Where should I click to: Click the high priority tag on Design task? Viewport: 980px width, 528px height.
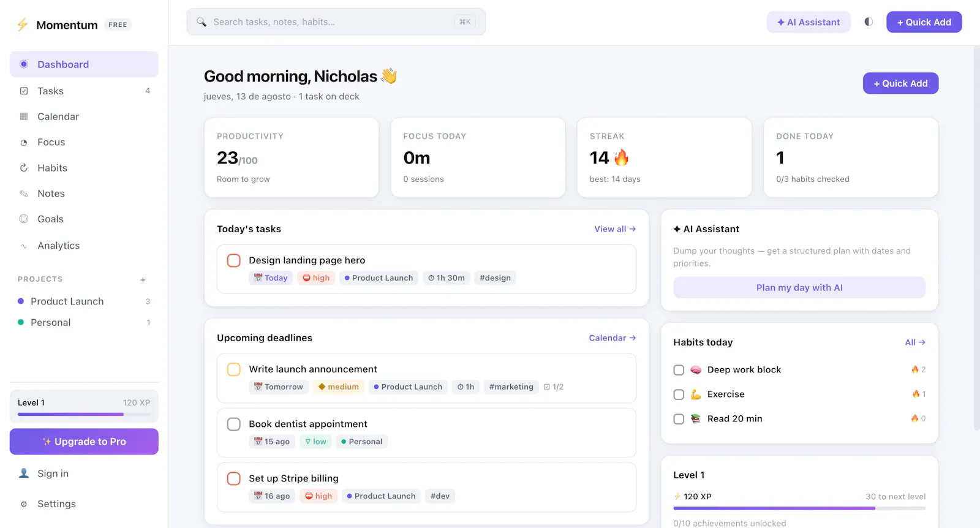point(316,278)
